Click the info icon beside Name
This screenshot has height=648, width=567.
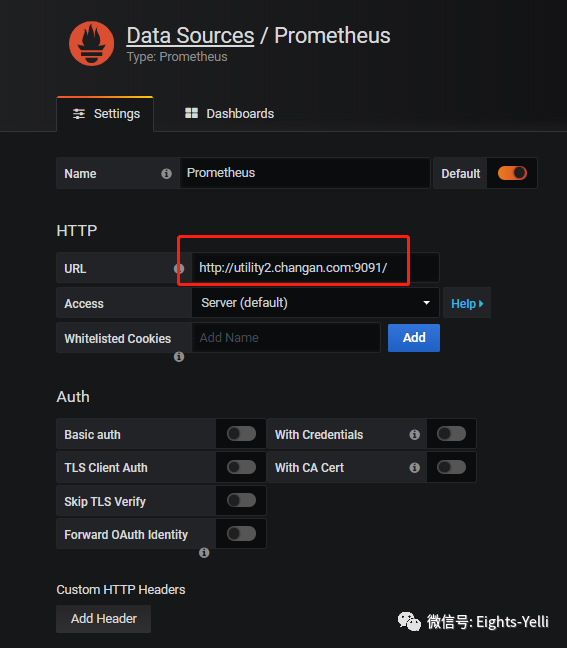166,174
